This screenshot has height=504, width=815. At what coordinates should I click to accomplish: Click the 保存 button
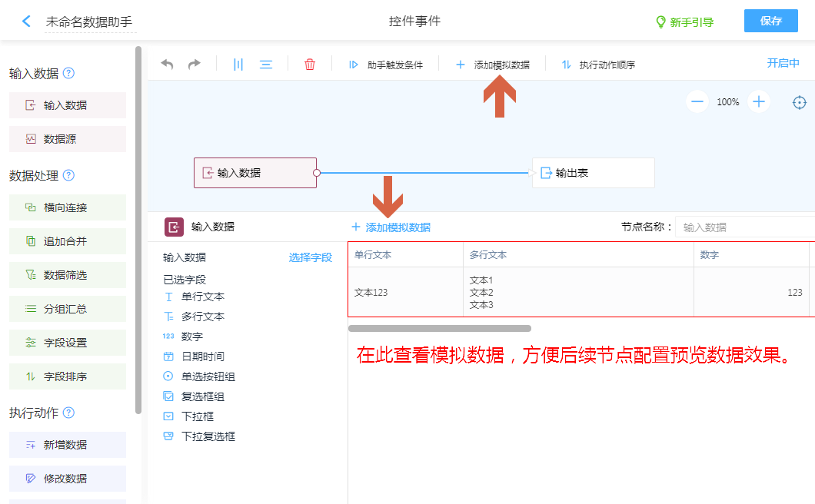(x=770, y=21)
